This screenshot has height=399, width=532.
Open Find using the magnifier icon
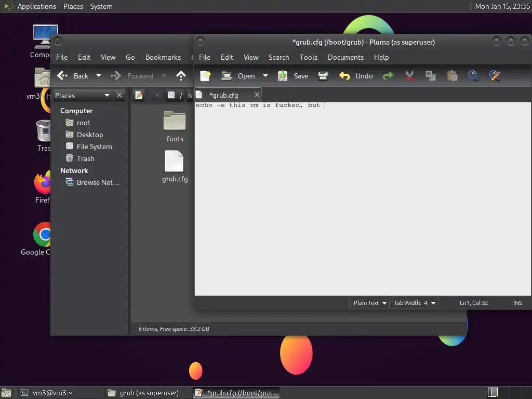point(473,76)
